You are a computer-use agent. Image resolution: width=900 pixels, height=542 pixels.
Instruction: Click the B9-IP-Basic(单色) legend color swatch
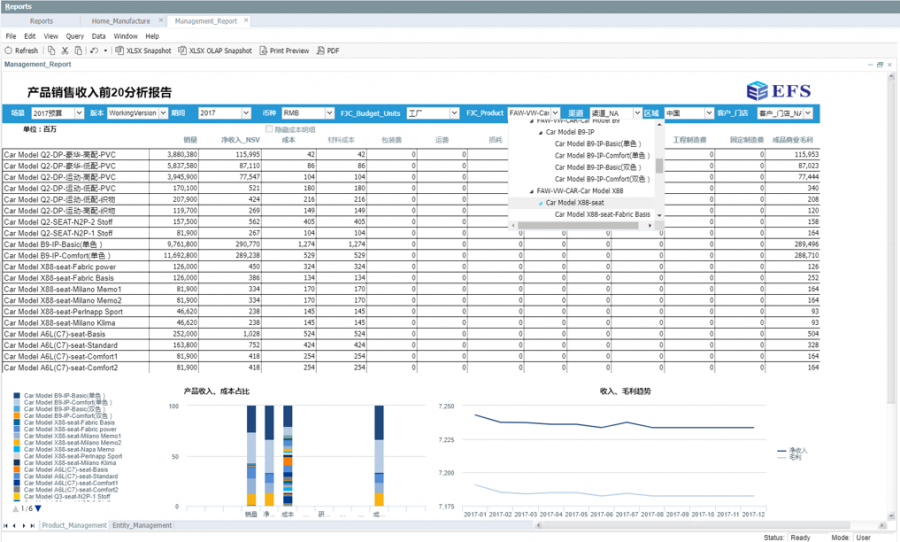17,396
